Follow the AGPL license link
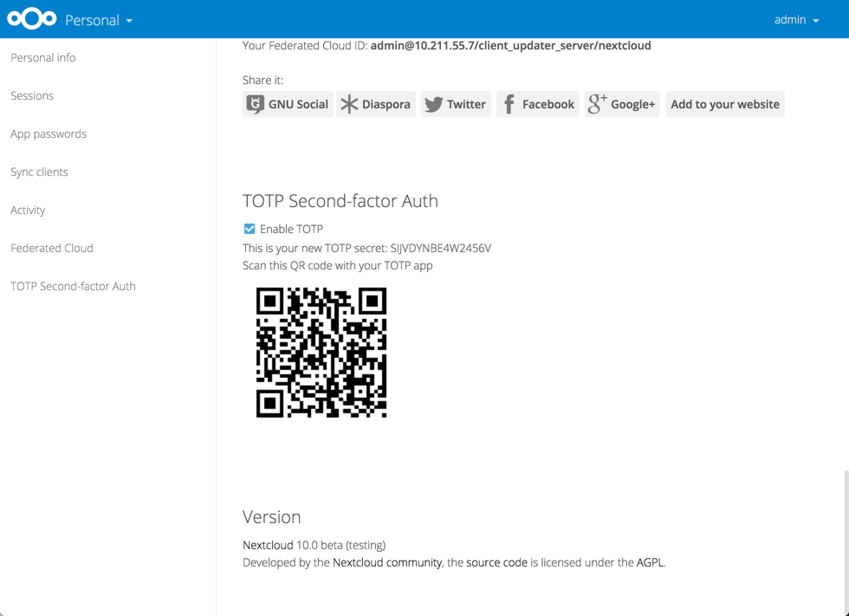This screenshot has height=616, width=849. click(651, 562)
